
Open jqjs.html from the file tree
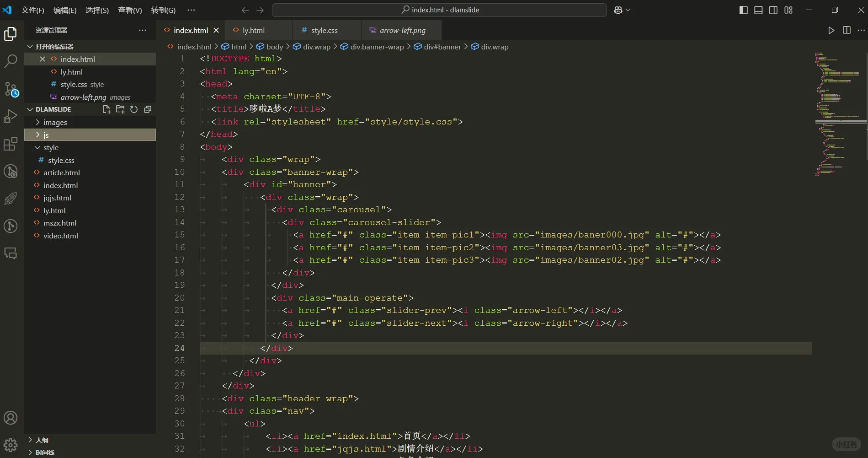[90, 198]
